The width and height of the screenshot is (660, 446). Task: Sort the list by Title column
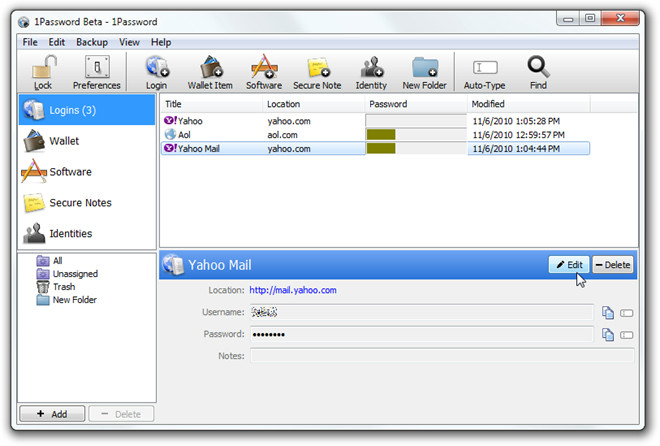click(211, 104)
